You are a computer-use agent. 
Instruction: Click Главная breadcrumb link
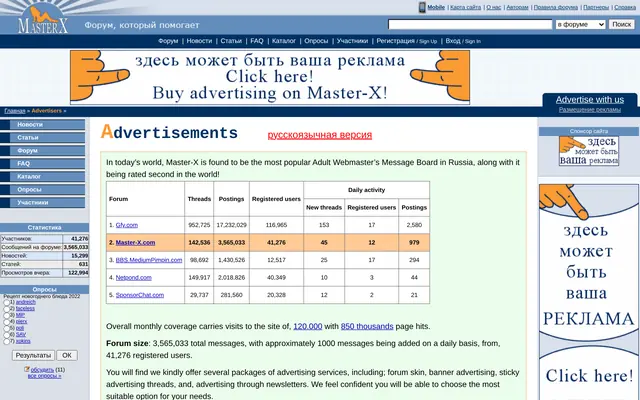click(x=15, y=111)
